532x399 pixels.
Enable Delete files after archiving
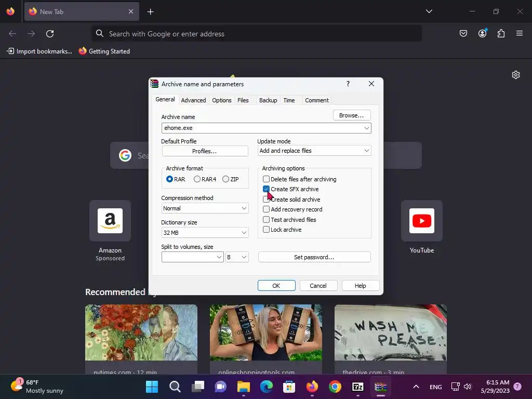267,179
